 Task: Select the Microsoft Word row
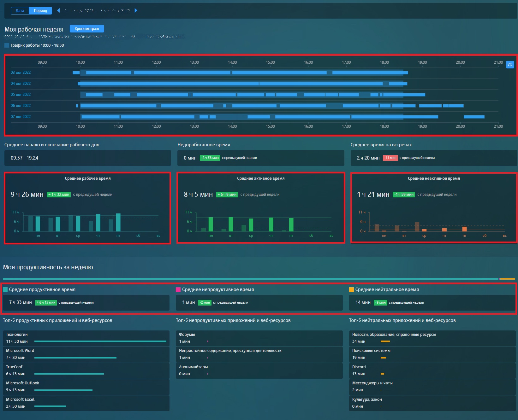tap(86, 354)
